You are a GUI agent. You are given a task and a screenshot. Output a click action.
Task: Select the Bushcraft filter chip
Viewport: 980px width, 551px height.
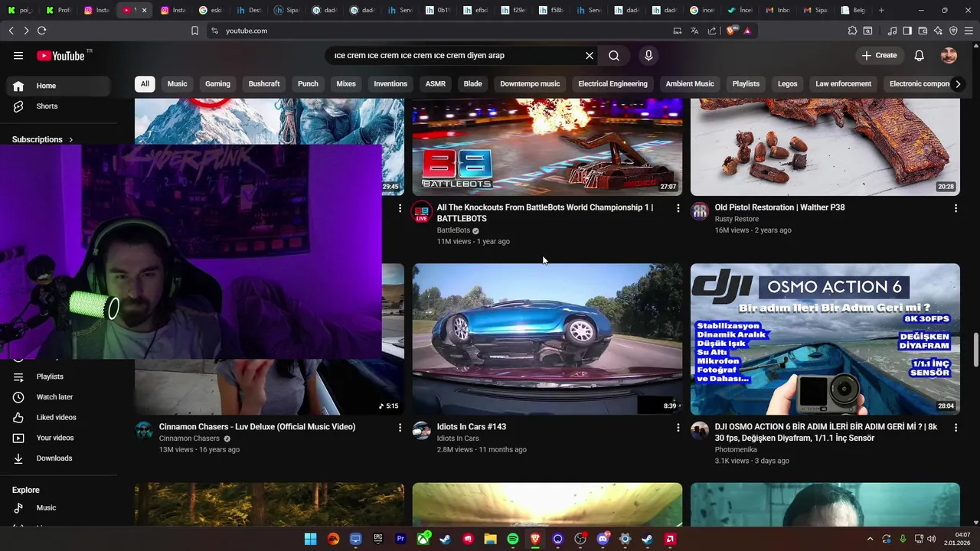(264, 84)
